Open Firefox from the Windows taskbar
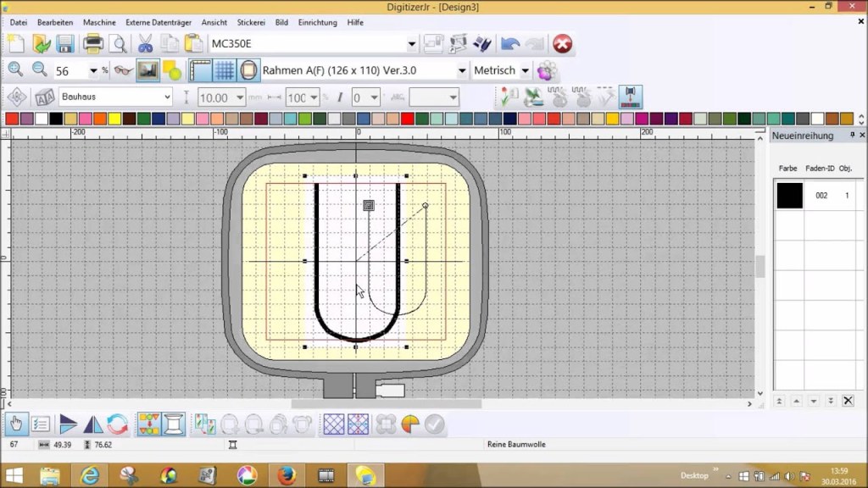 [286, 475]
